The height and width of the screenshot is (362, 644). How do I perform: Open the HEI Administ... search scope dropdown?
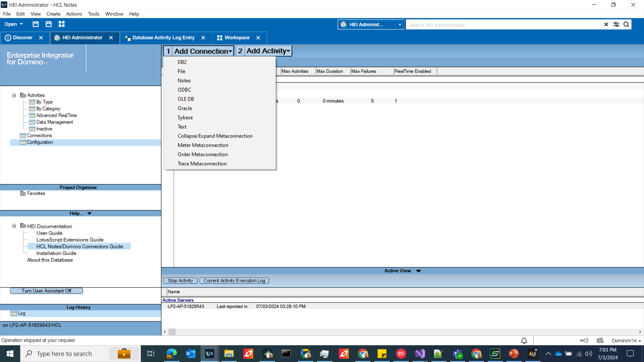371,24
